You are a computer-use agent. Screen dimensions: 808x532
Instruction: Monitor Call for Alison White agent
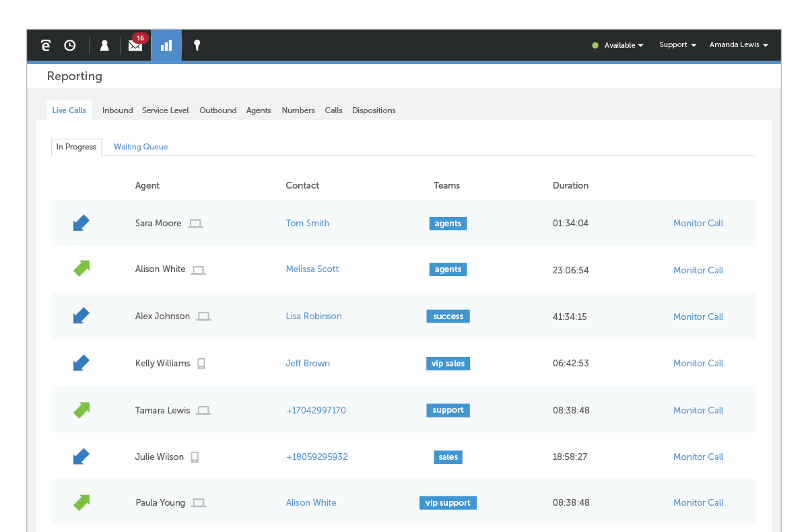tap(698, 270)
